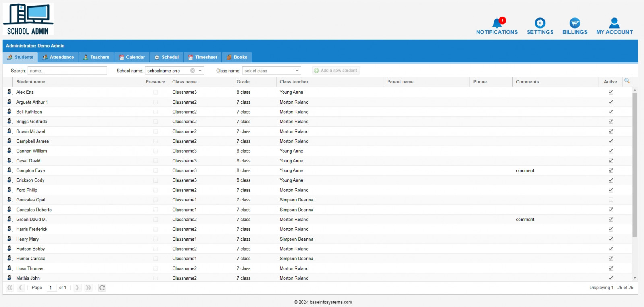Switch to the Teachers tab
Image resolution: width=644 pixels, height=307 pixels.
[96, 57]
